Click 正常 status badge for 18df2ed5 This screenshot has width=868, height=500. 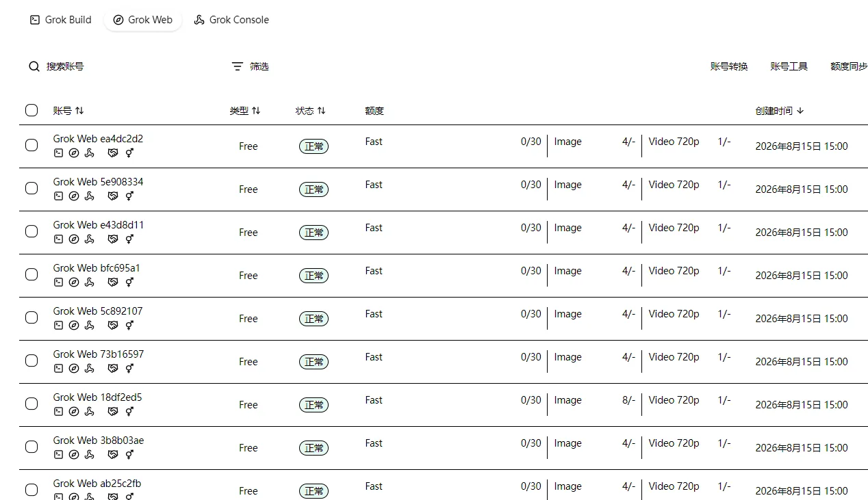click(x=314, y=405)
